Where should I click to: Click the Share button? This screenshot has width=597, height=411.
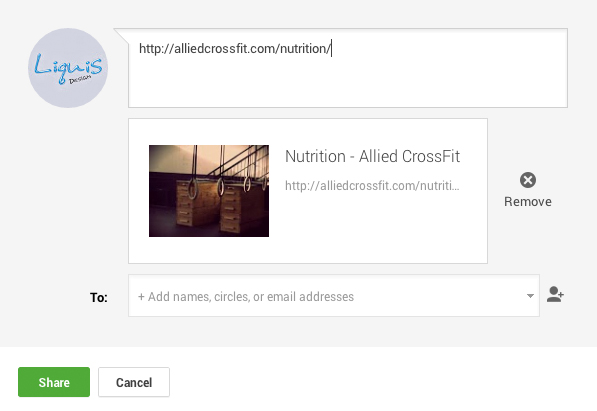click(x=54, y=382)
